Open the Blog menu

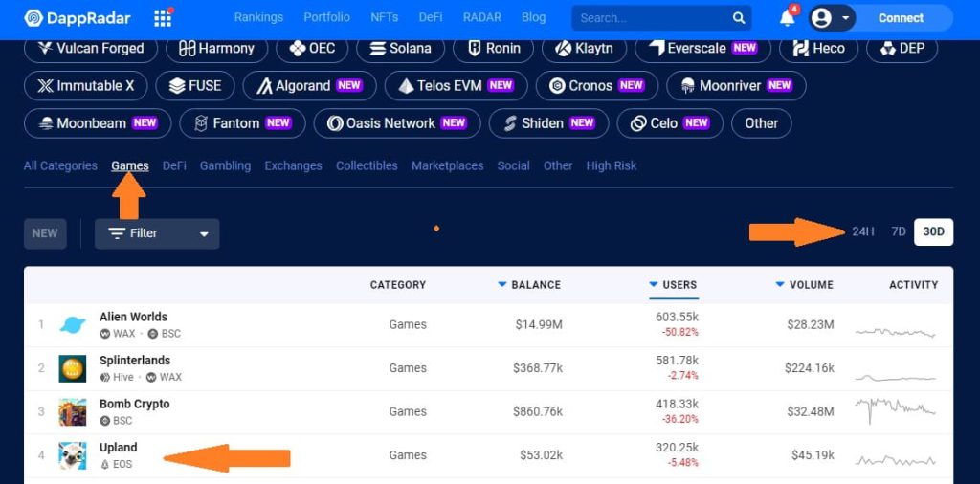pyautogui.click(x=533, y=17)
